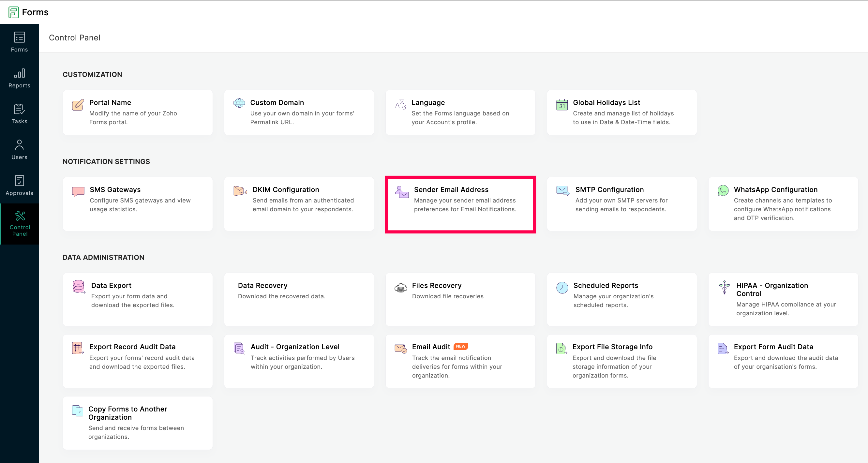Viewport: 868px width, 463px height.
Task: Open Global Holidays List title
Action: 606,102
